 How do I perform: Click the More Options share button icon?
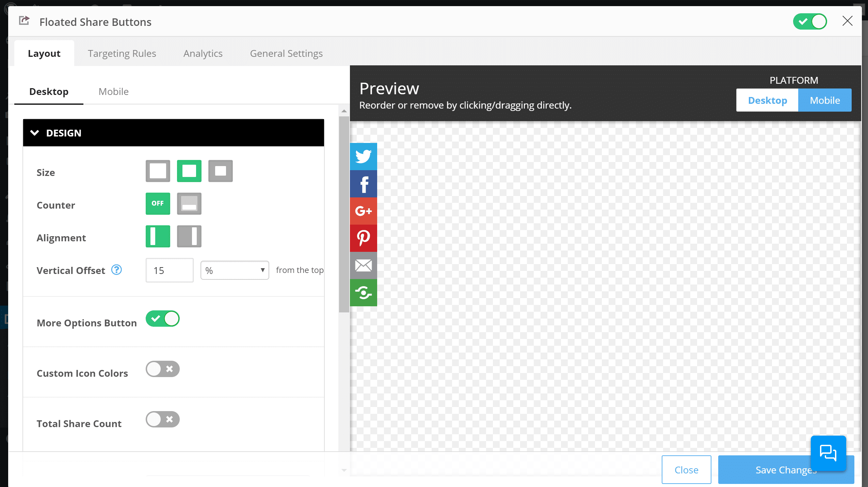364,293
